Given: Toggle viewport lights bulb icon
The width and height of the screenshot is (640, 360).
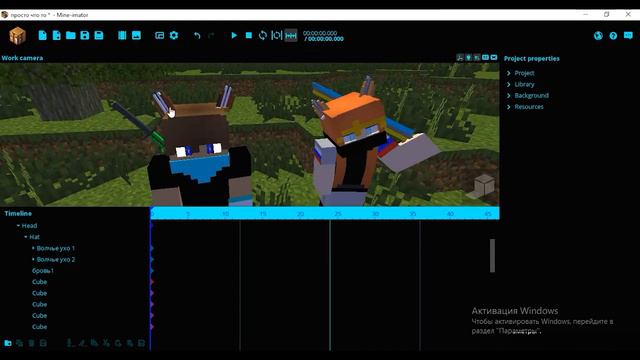Looking at the screenshot, I should [469, 58].
